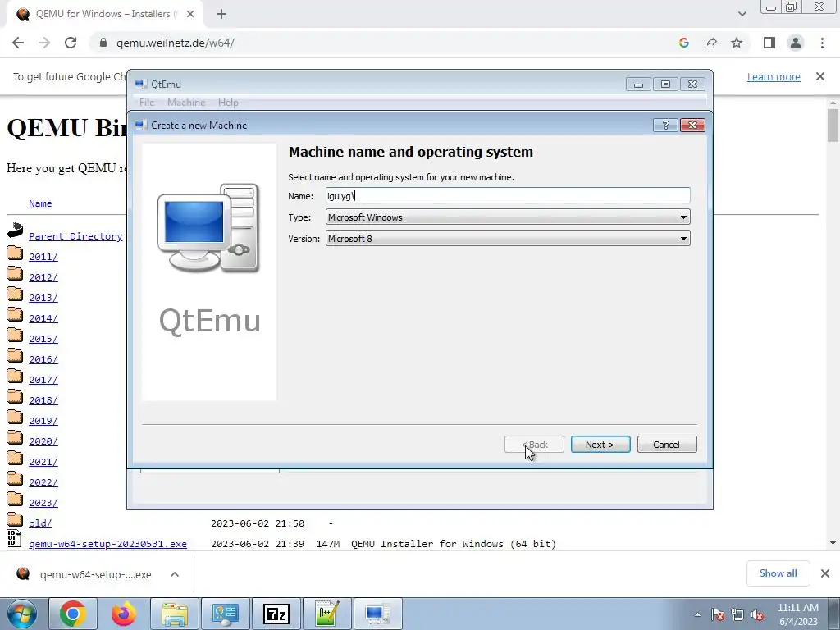This screenshot has width=840, height=630.
Task: Click the Notepad++ taskbar icon
Action: point(326,614)
